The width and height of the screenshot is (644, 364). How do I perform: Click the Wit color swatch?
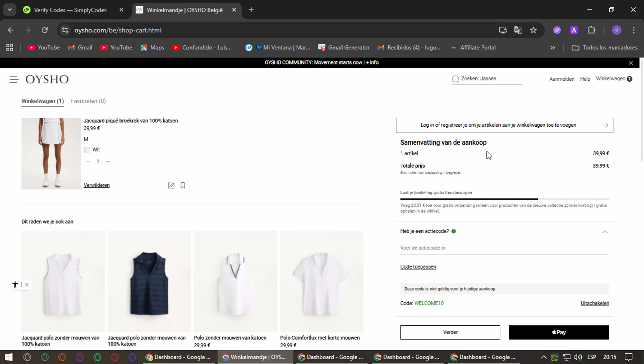pos(87,150)
